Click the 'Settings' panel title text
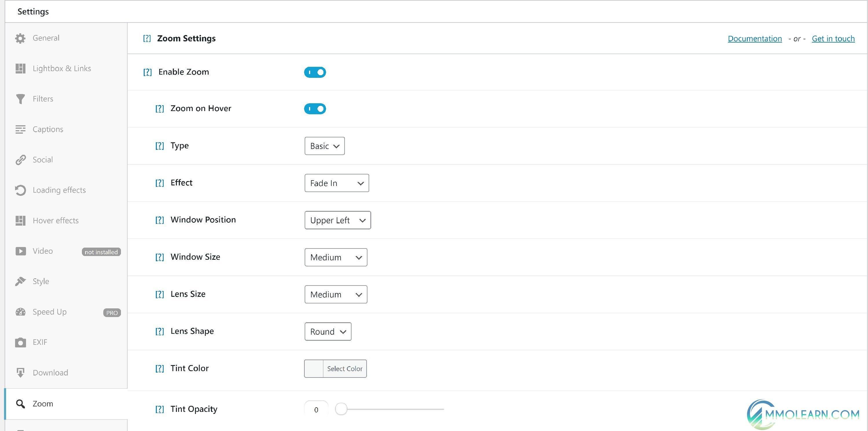The height and width of the screenshot is (431, 868). [33, 12]
